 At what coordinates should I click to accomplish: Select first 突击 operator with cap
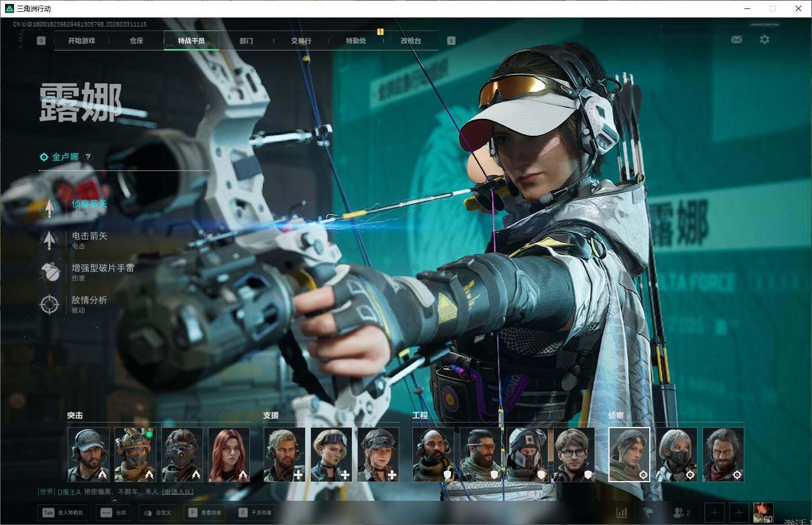point(88,455)
